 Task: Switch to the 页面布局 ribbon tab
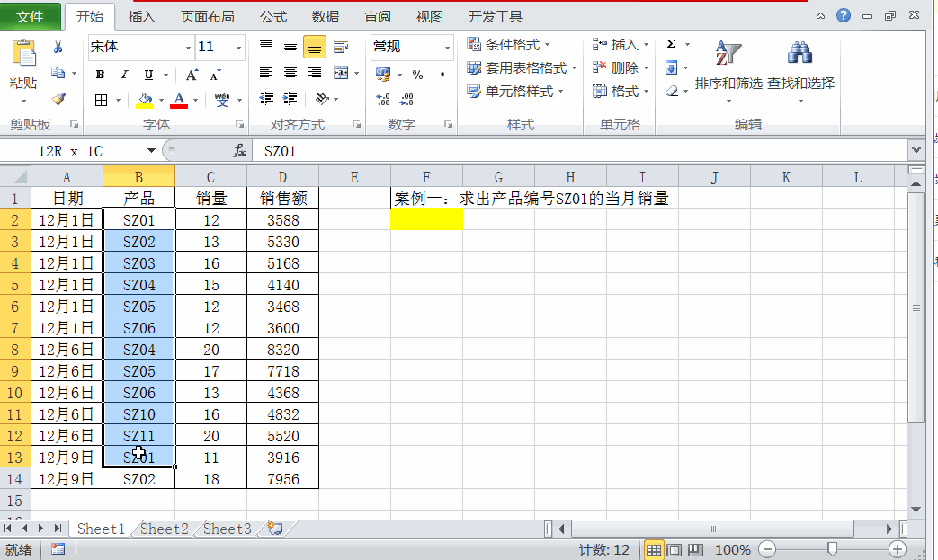click(x=208, y=17)
